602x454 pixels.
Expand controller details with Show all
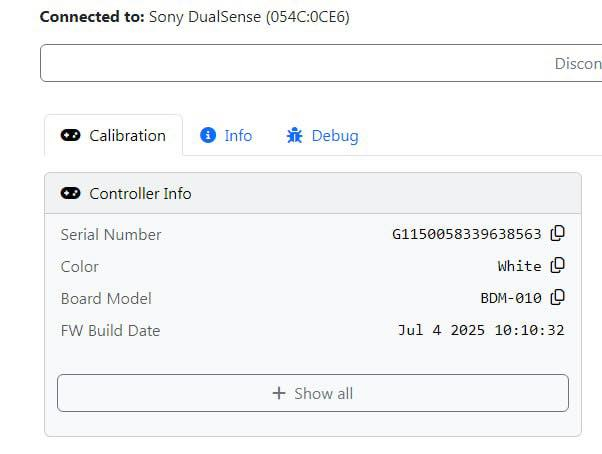312,393
